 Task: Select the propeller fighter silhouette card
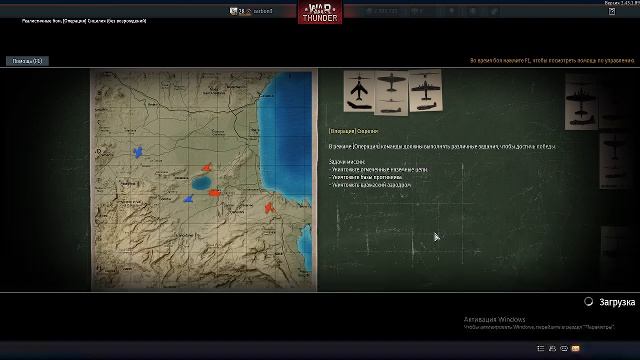[x=391, y=93]
